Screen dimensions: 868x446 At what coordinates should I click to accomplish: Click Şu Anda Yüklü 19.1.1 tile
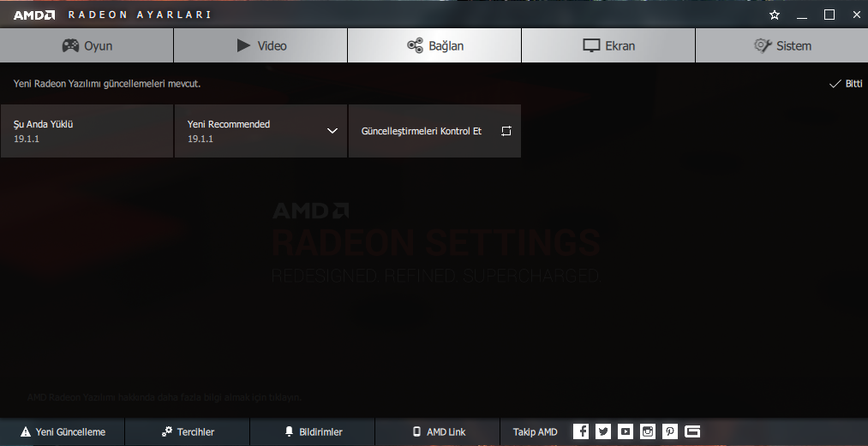coord(87,131)
